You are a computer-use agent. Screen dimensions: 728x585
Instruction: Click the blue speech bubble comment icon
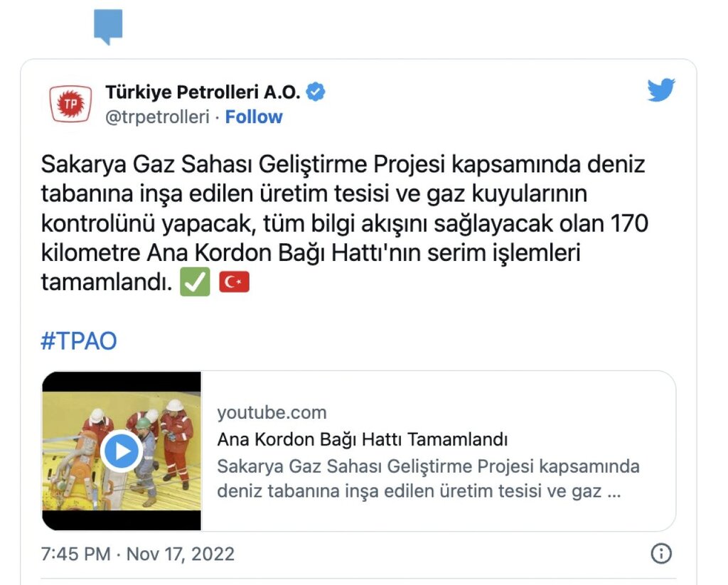click(x=108, y=26)
